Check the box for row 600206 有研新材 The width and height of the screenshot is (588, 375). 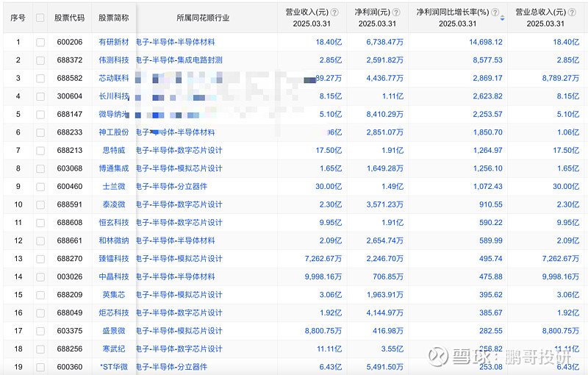[x=40, y=42]
